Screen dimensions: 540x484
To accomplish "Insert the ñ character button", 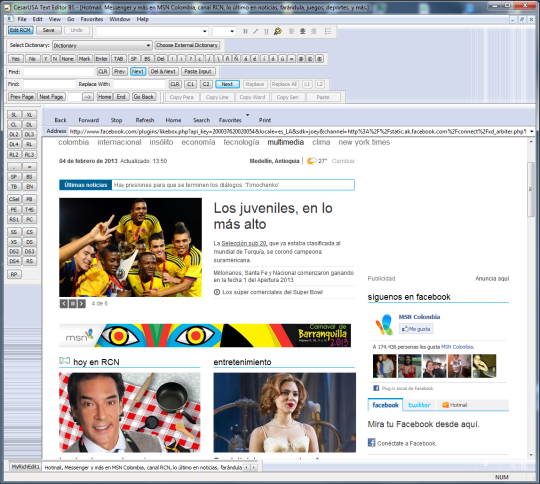I will click(227, 59).
